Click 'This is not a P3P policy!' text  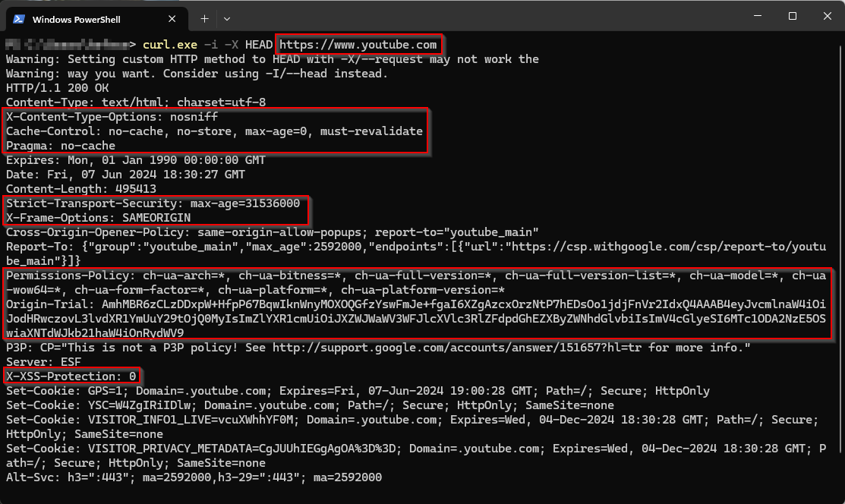coord(153,348)
